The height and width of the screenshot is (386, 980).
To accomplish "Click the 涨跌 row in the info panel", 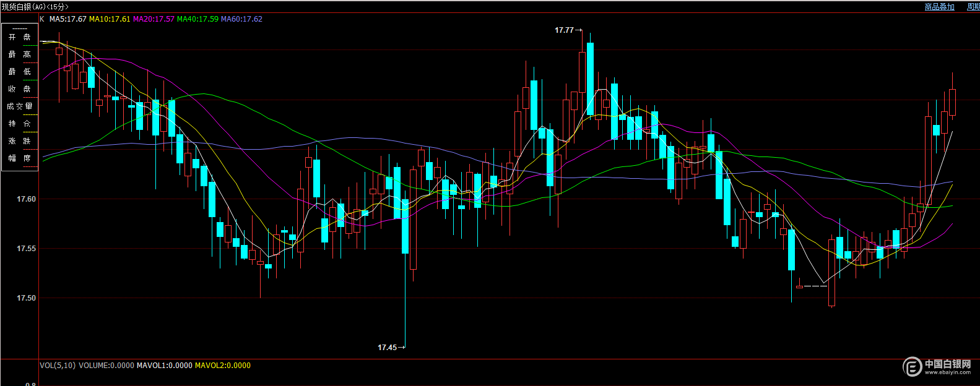I will pos(20,141).
